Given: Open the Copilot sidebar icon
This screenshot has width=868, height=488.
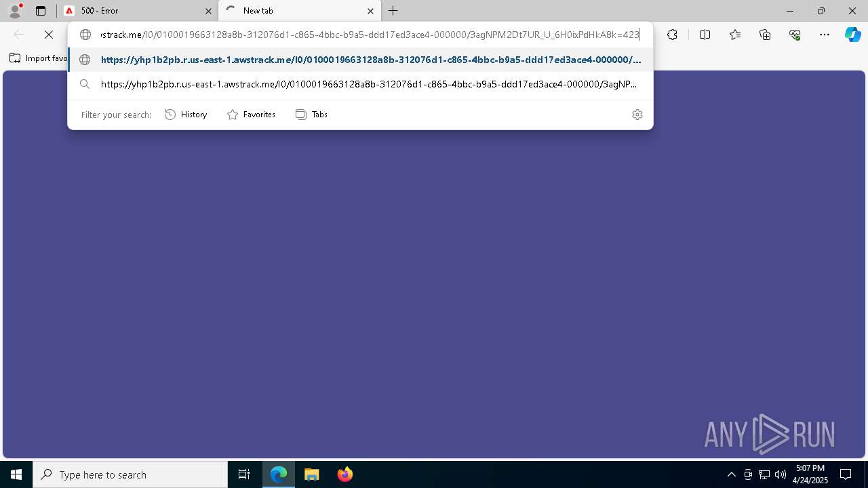Looking at the screenshot, I should coord(852,35).
